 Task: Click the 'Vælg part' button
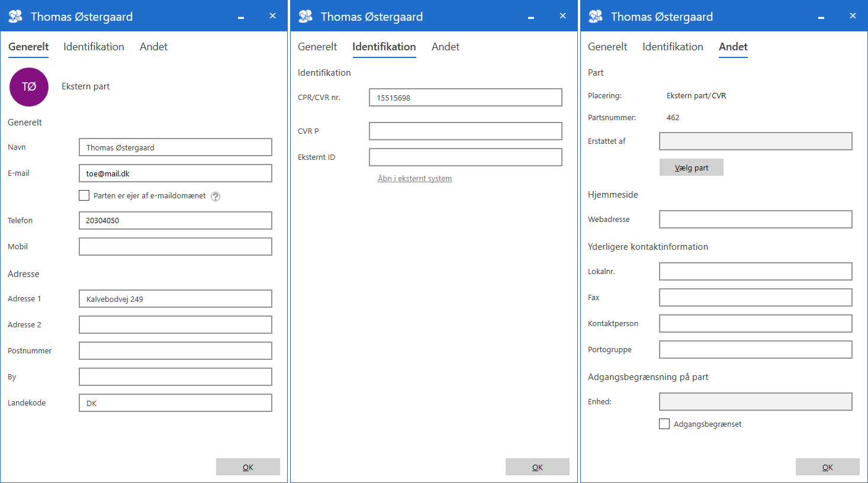[x=692, y=168]
